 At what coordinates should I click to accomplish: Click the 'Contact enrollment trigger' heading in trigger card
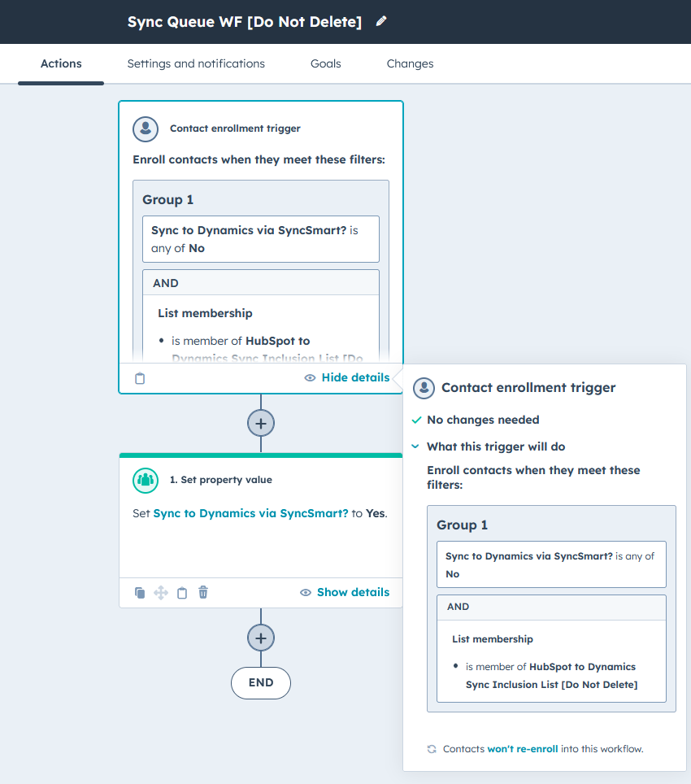coord(235,128)
